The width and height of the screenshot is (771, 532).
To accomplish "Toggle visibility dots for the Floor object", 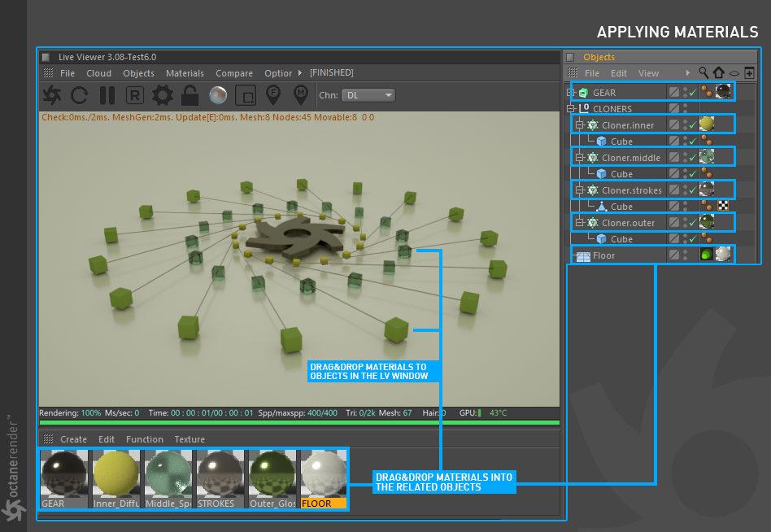I will pyautogui.click(x=685, y=255).
